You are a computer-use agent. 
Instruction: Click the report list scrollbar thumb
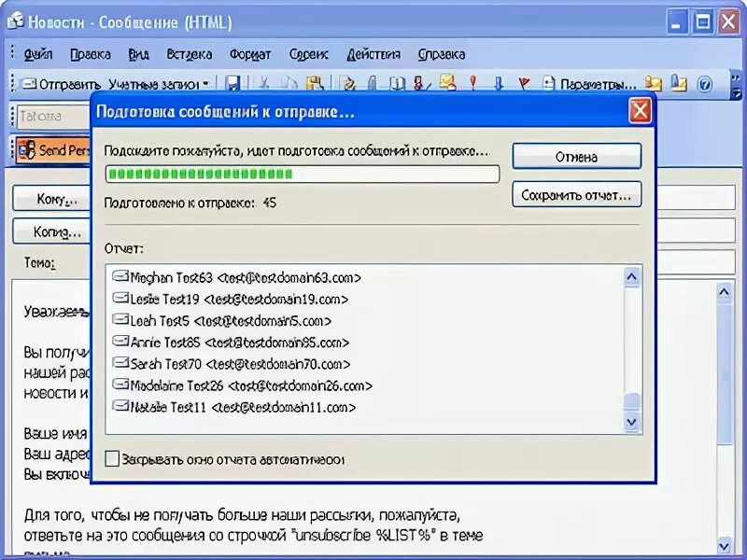click(x=632, y=400)
